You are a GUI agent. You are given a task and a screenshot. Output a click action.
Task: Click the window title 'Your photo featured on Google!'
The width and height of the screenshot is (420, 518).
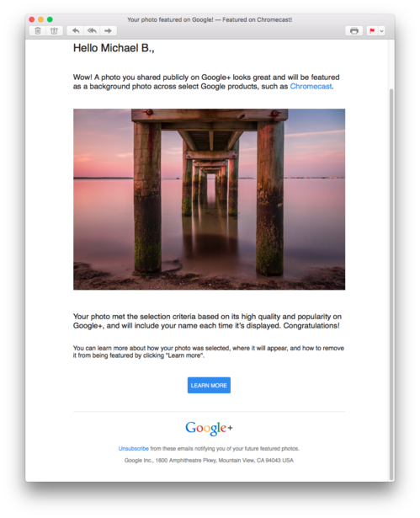[x=170, y=19]
